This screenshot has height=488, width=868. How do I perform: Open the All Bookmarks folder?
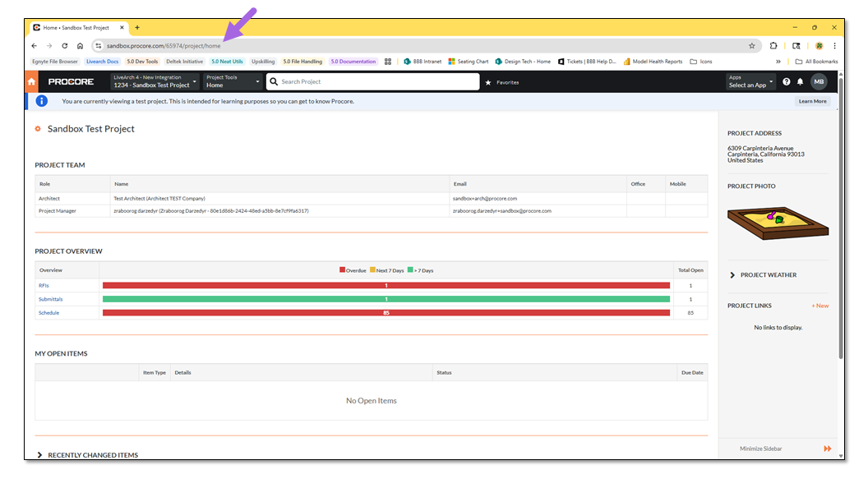816,62
